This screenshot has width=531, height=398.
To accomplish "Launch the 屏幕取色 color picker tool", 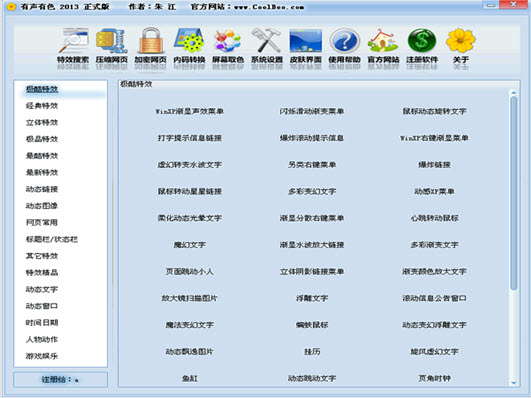I will click(x=228, y=46).
